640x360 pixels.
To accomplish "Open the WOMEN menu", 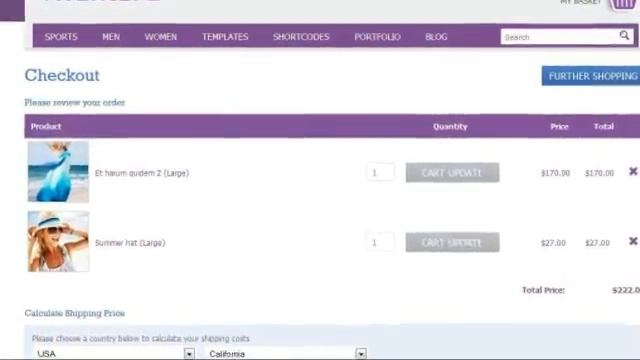I will tap(161, 37).
